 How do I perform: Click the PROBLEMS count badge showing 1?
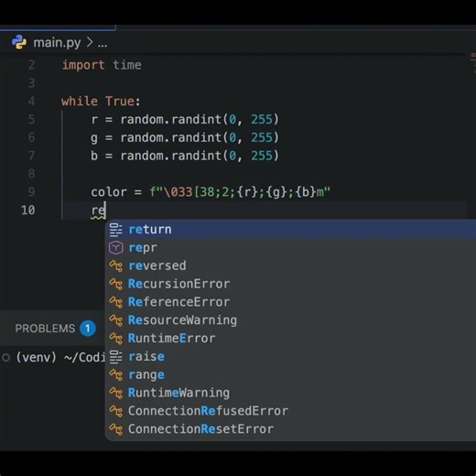coord(88,329)
